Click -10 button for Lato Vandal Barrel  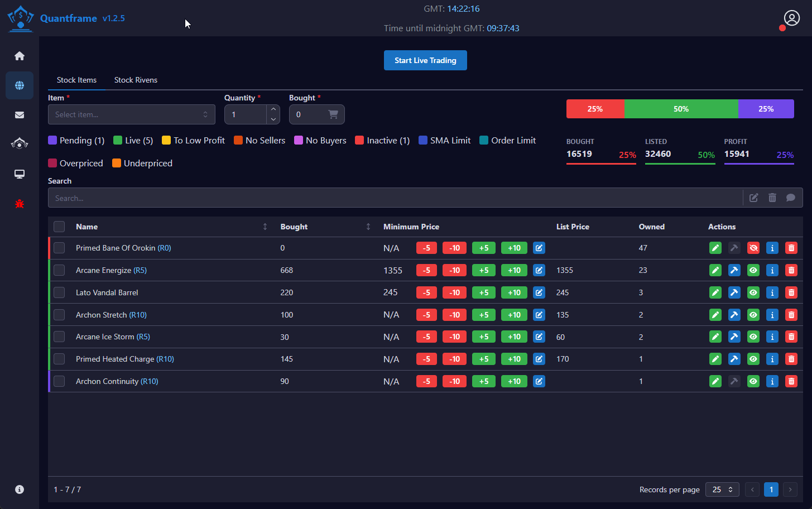point(455,292)
